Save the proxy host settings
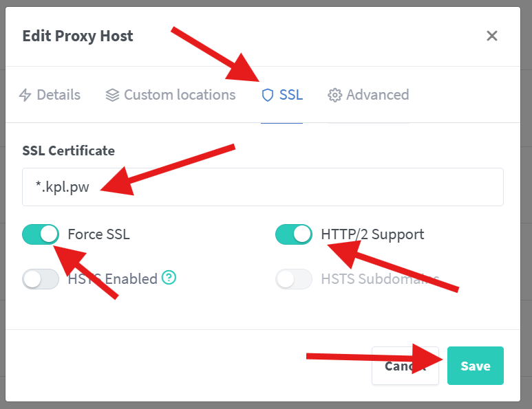 (x=475, y=366)
